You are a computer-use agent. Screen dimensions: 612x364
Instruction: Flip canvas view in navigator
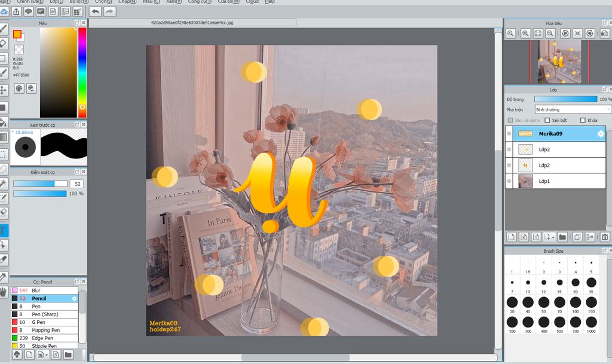pyautogui.click(x=605, y=33)
